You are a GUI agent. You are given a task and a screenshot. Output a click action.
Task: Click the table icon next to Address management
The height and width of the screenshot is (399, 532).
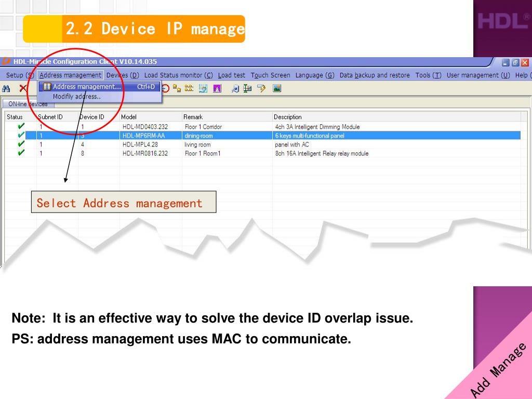(x=47, y=87)
